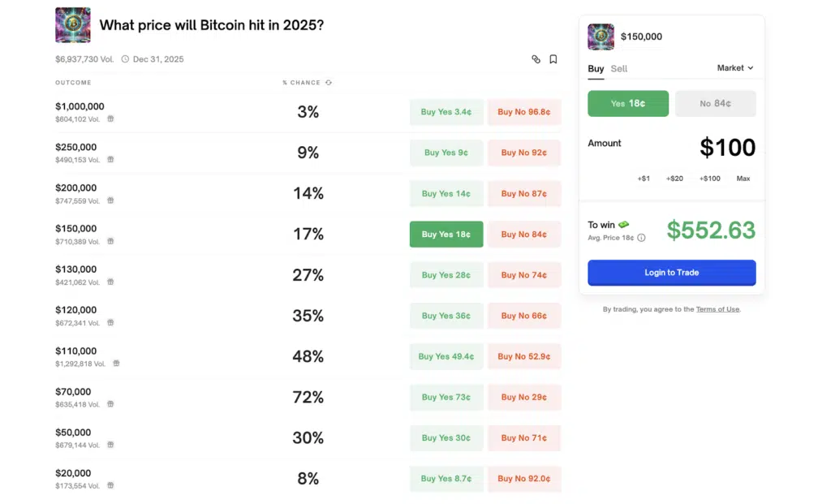
Task: Set the amount to Max
Action: pyautogui.click(x=743, y=179)
